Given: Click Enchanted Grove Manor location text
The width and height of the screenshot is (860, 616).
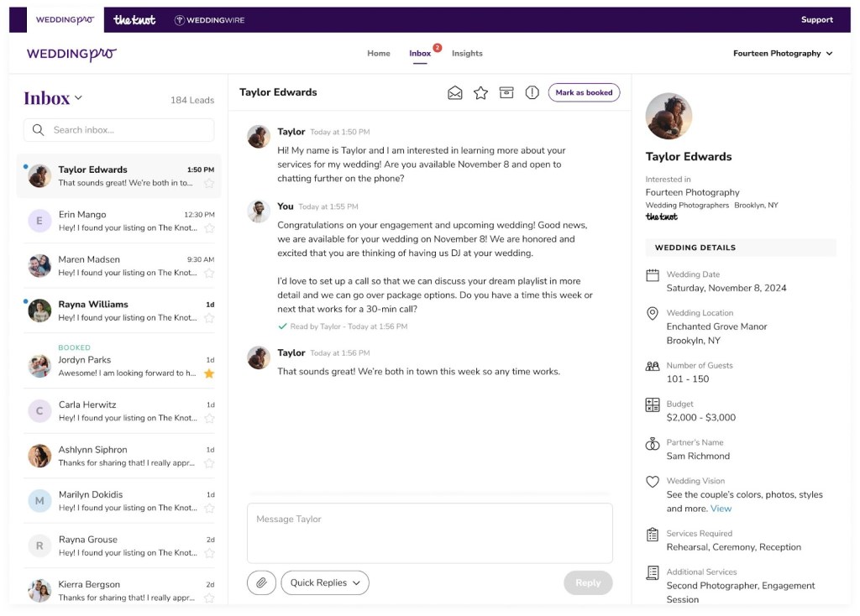Looking at the screenshot, I should click(716, 326).
